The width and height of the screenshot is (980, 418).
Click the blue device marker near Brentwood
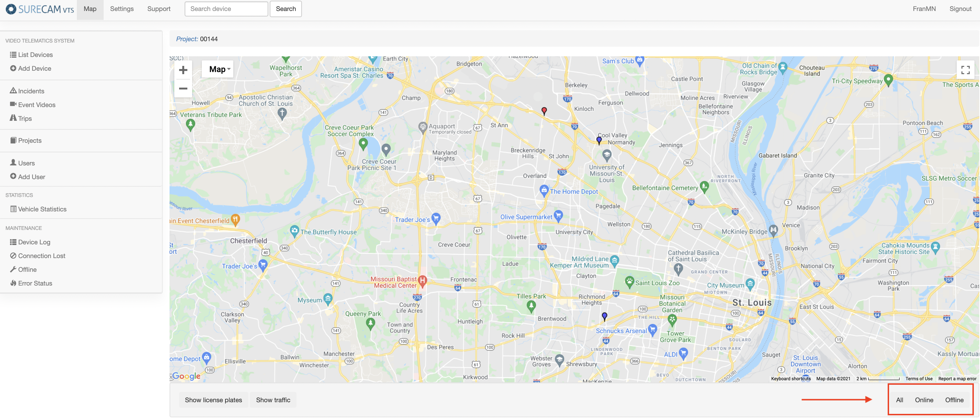(605, 316)
